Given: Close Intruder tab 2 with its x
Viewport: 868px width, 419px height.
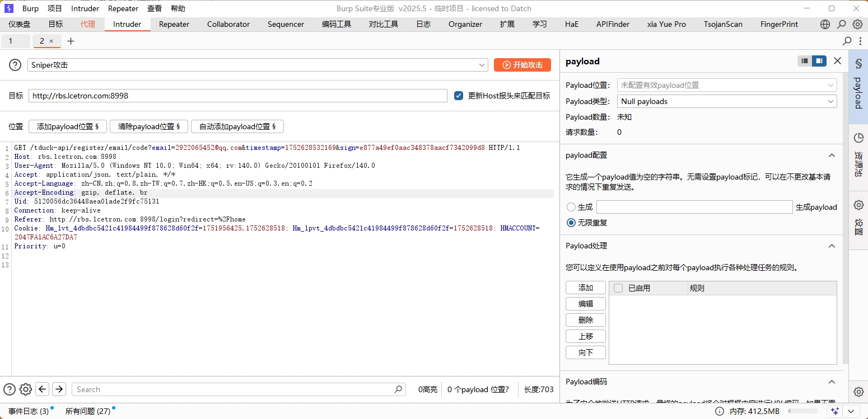Looking at the screenshot, I should (x=52, y=41).
